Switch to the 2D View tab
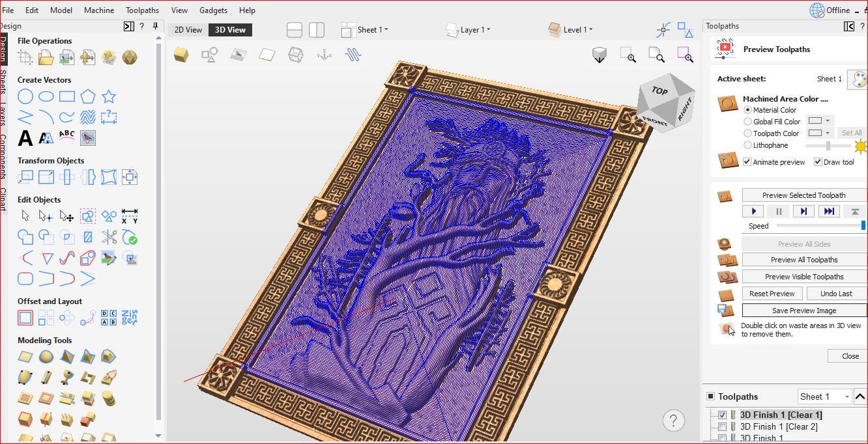This screenshot has width=868, height=444. click(188, 30)
